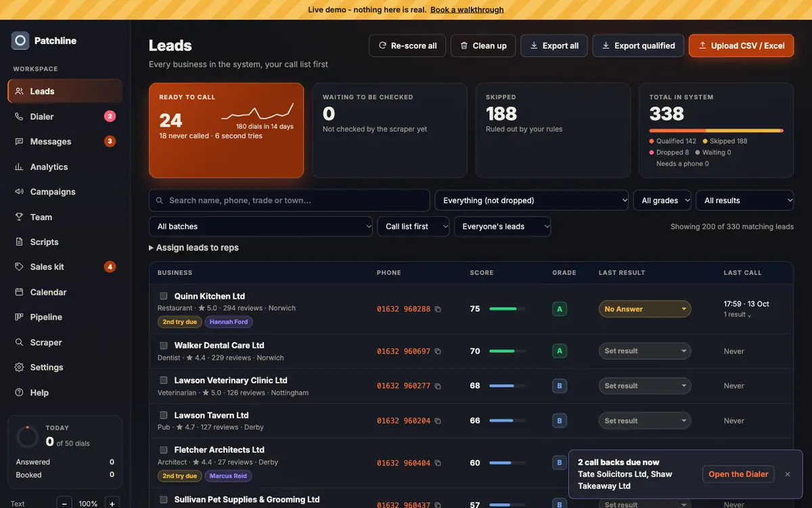Copy Walker Dental Care Ltd phone number
The width and height of the screenshot is (812, 508).
coord(438,352)
